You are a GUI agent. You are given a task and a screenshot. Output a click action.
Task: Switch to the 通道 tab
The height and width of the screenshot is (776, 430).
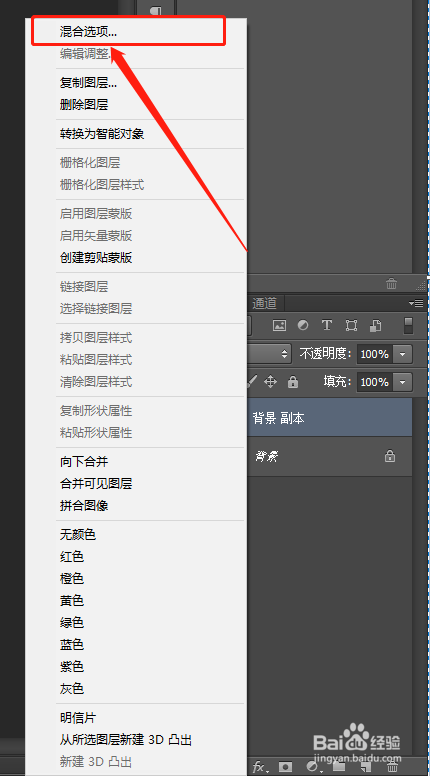265,303
